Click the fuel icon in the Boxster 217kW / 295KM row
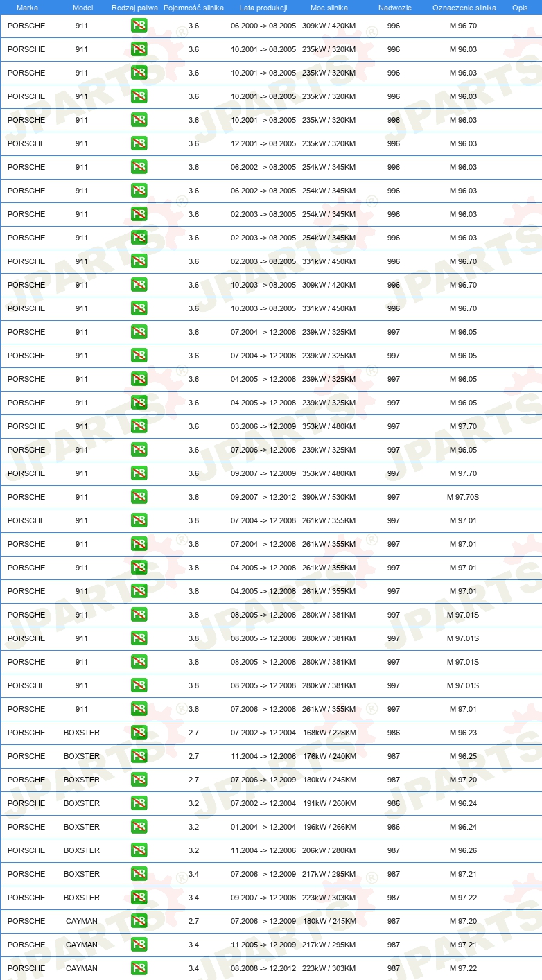542x980 pixels. pyautogui.click(x=139, y=875)
